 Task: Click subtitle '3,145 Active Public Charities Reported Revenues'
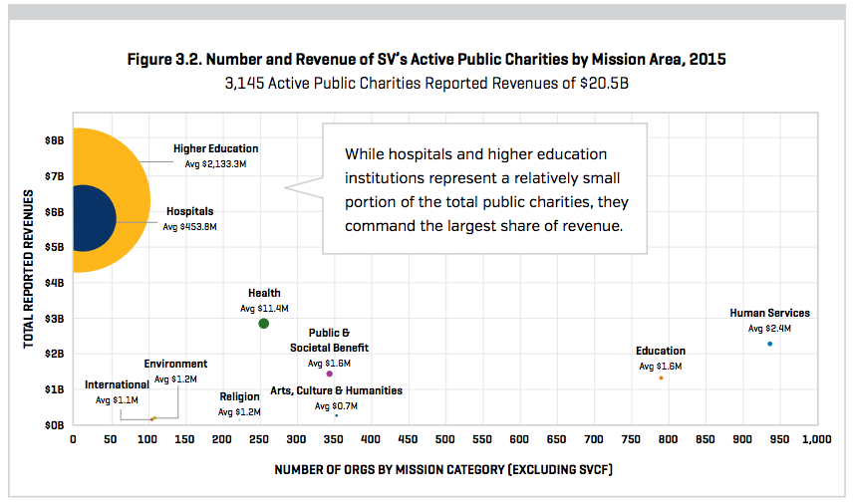[x=427, y=84]
